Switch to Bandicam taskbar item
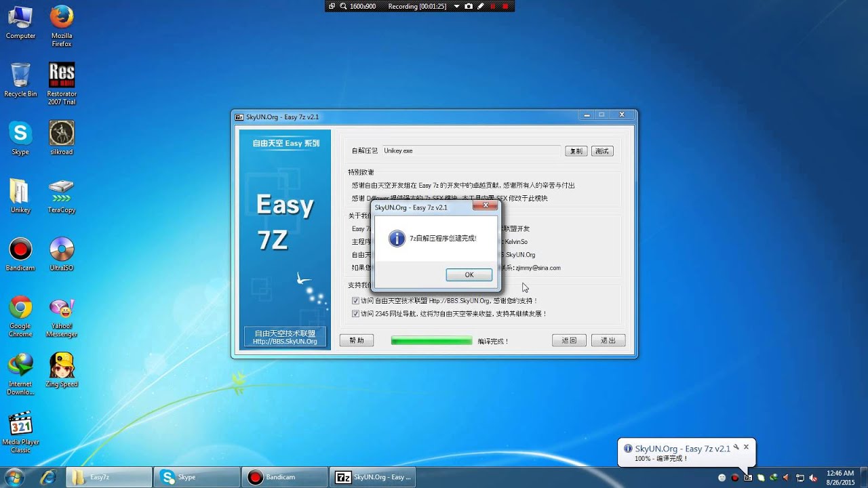This screenshot has width=868, height=488. click(284, 477)
